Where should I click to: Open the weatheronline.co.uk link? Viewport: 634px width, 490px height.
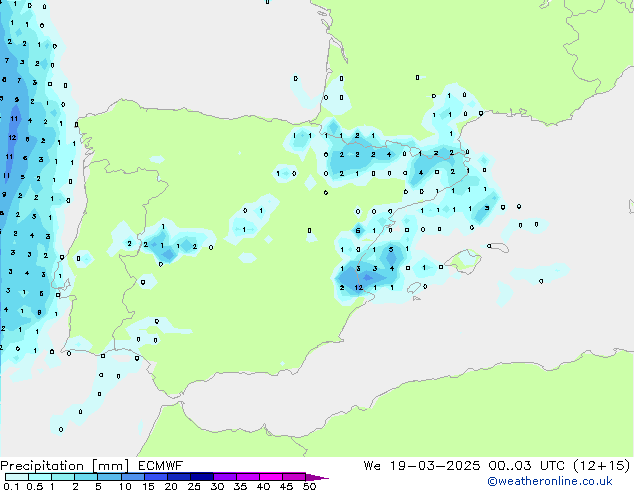pos(550,481)
